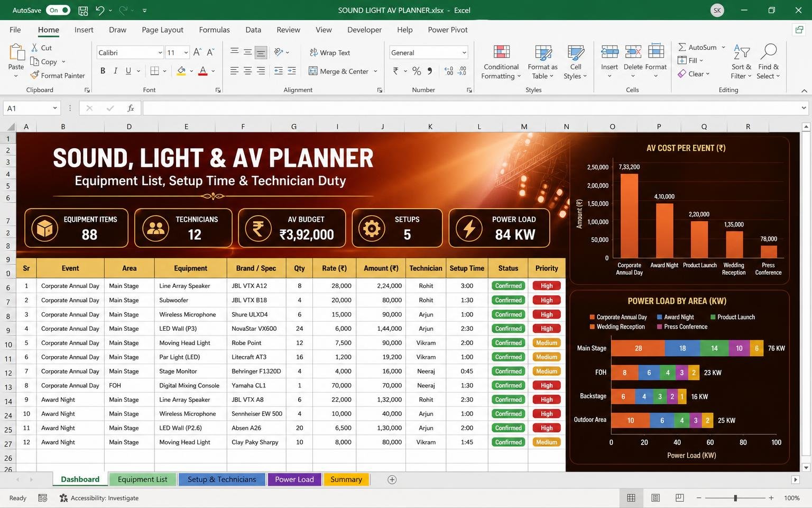The width and height of the screenshot is (812, 508).
Task: Click the Copy button
Action: point(44,61)
